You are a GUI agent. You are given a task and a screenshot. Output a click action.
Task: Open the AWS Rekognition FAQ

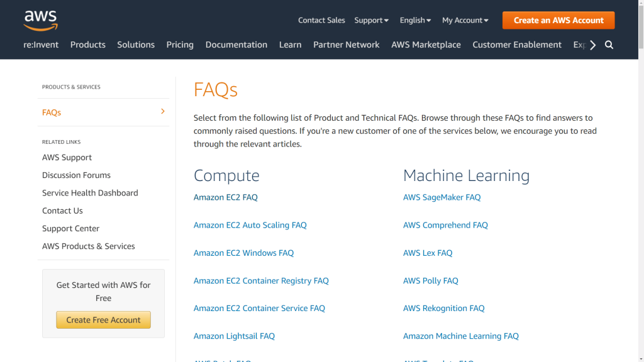(443, 308)
